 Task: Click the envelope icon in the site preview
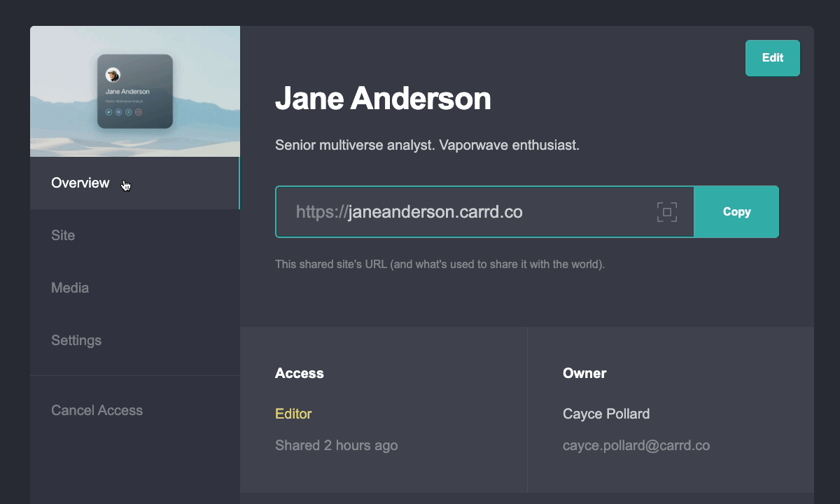pyautogui.click(x=139, y=112)
